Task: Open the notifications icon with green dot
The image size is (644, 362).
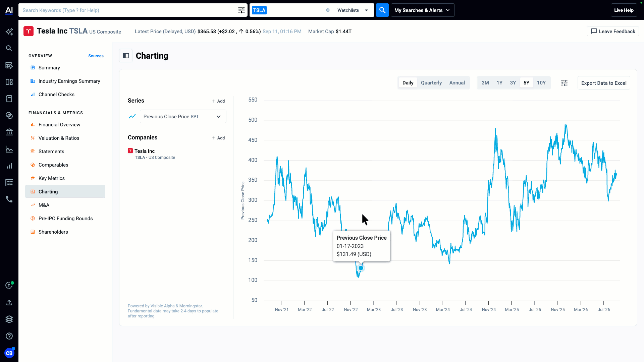Action: pos(9,285)
